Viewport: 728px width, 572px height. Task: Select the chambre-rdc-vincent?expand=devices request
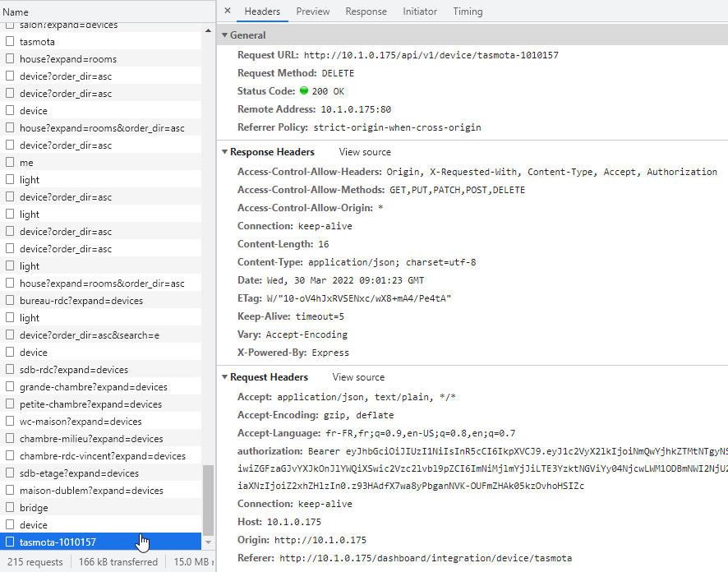point(101,456)
